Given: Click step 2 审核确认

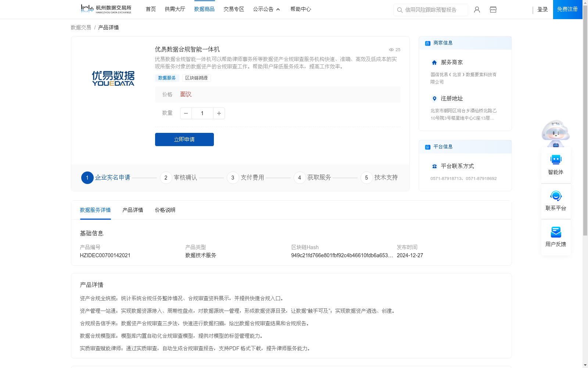Looking at the screenshot, I should [179, 178].
